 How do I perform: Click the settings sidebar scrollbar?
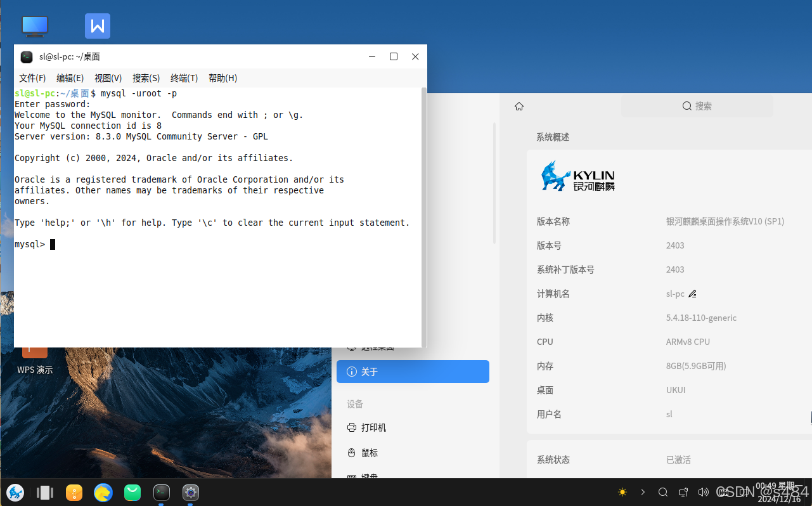tap(494, 183)
